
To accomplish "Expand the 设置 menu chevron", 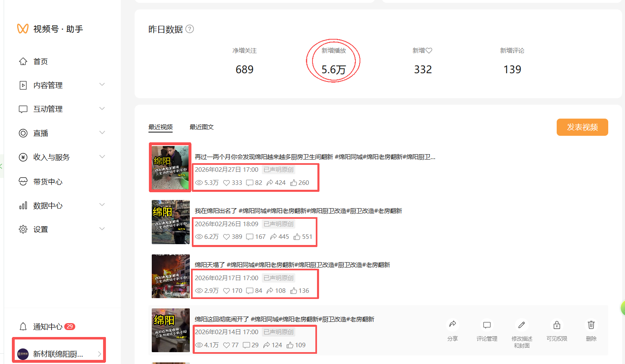I will tap(102, 229).
